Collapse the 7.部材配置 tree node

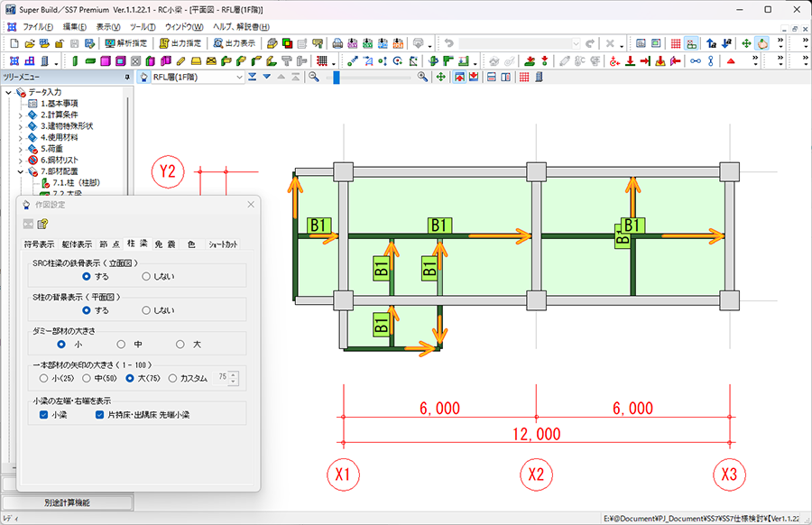20,171
